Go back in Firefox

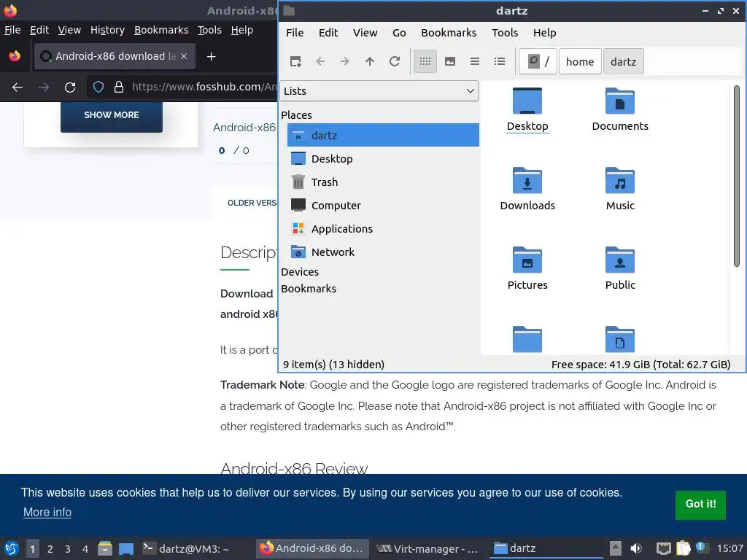tap(18, 87)
